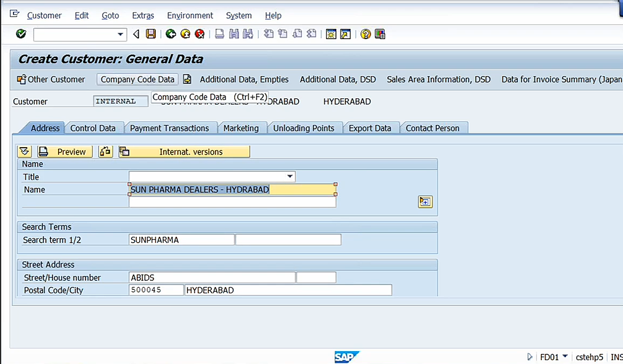Switch to the Marketing tab
623x364 pixels.
coord(241,128)
